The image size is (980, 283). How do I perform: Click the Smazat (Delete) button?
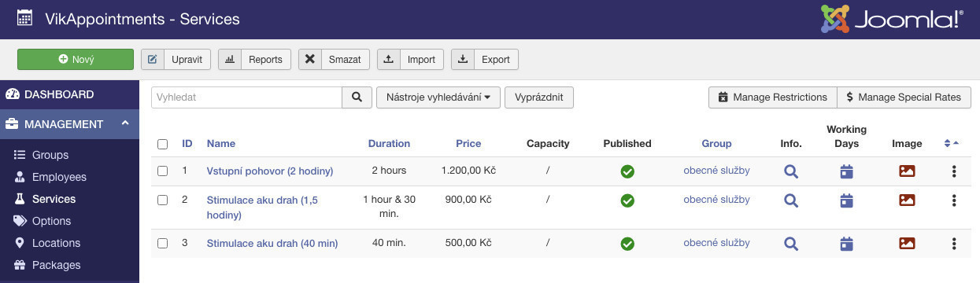[334, 59]
